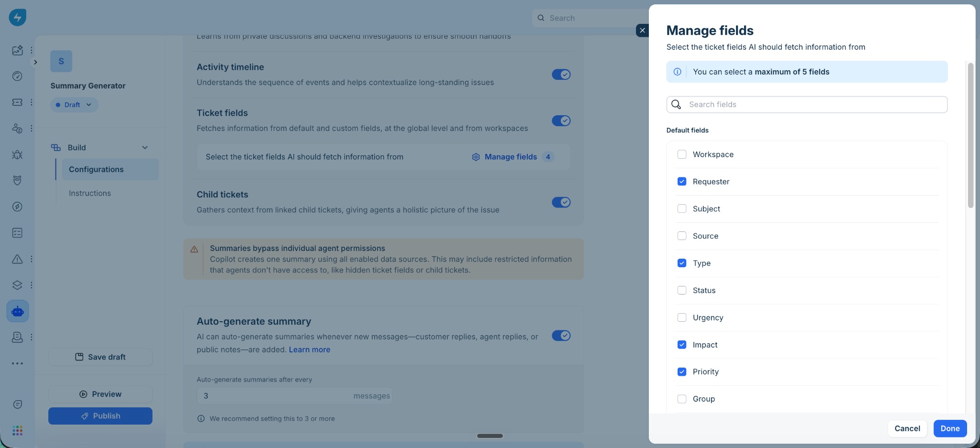The image size is (980, 448).
Task: Expand the sidebar with the arrow button
Action: coord(35,62)
